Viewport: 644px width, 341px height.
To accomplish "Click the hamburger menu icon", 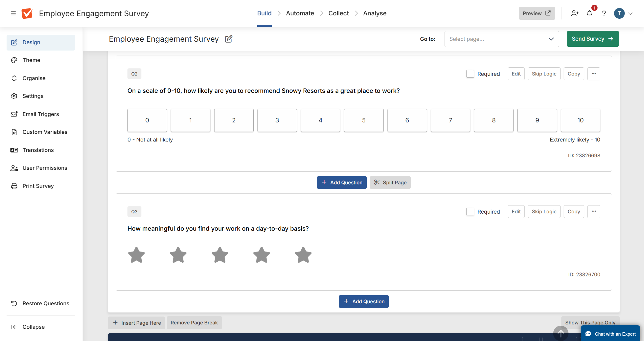I will (13, 13).
